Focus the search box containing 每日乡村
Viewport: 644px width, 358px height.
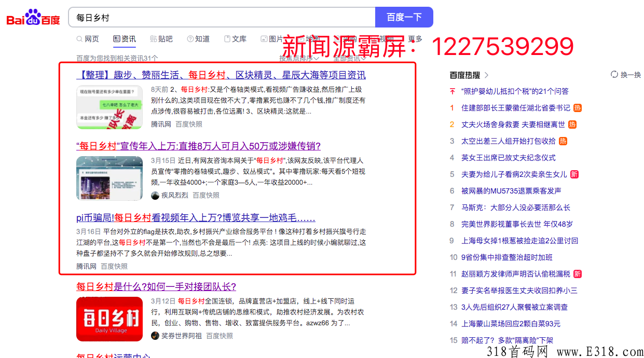click(222, 17)
